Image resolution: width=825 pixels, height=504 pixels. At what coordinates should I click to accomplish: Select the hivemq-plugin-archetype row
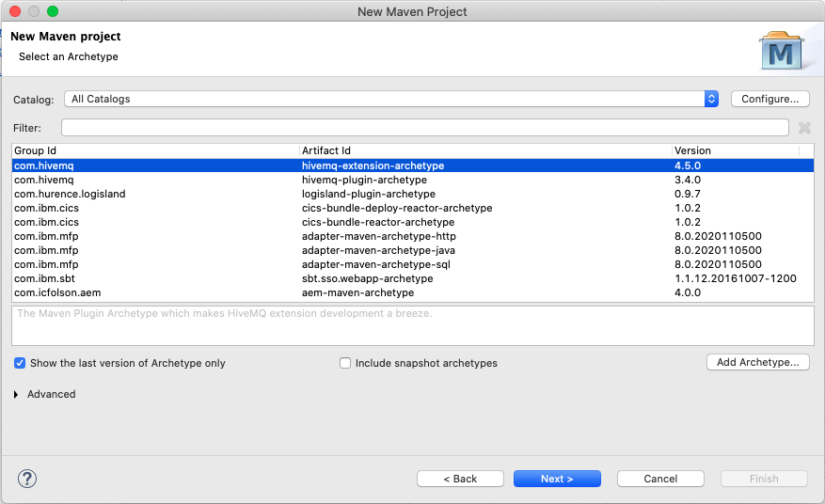pos(364,180)
